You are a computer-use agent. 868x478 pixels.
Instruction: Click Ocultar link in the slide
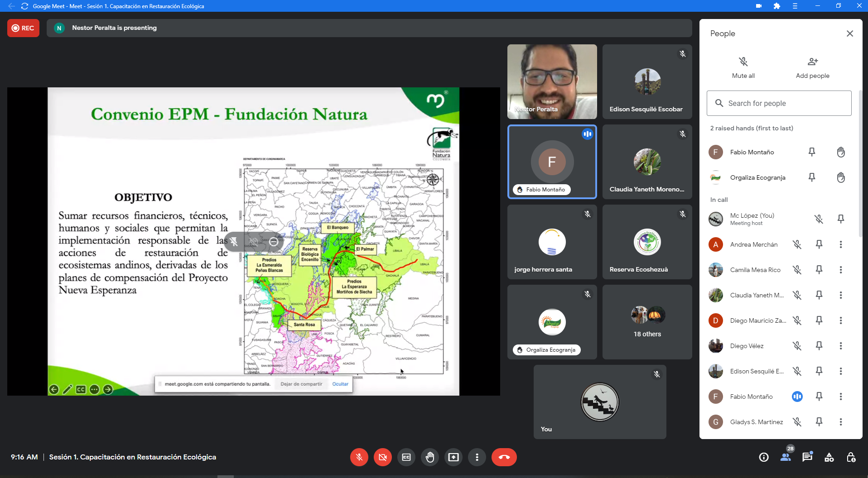point(340,384)
